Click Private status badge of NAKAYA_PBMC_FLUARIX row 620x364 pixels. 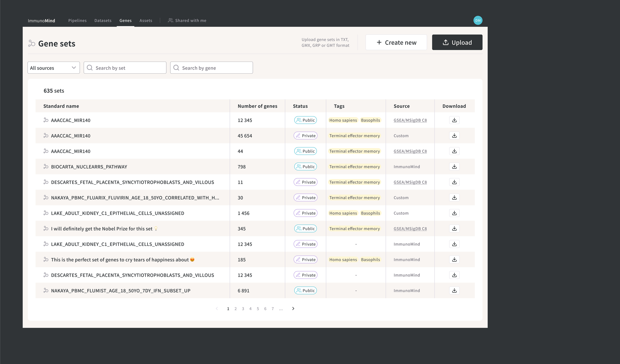pyautogui.click(x=305, y=197)
